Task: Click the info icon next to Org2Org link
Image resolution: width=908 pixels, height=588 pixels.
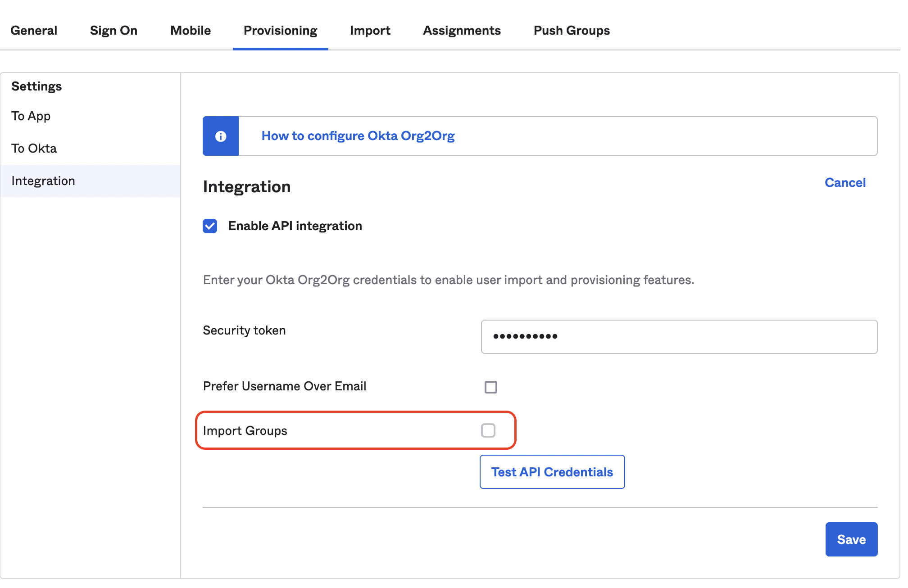Action: point(220,136)
